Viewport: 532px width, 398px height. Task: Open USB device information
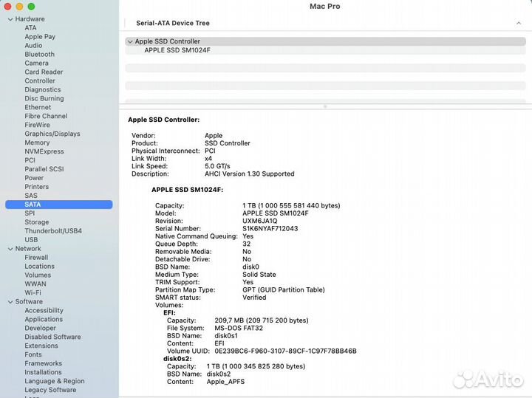[31, 240]
